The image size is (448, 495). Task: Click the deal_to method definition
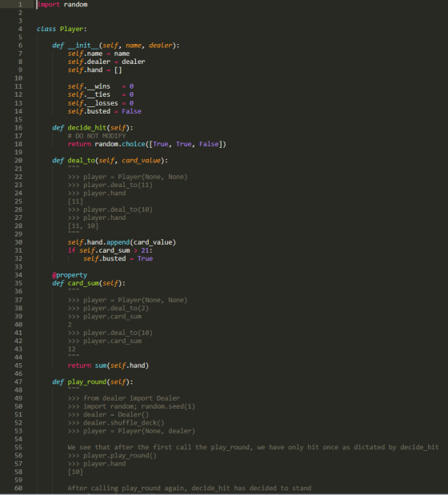tap(110, 161)
